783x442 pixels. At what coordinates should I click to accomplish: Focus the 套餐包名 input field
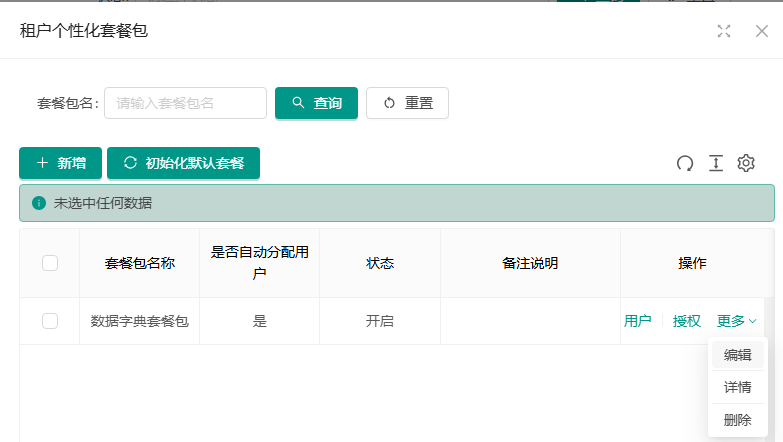click(185, 103)
